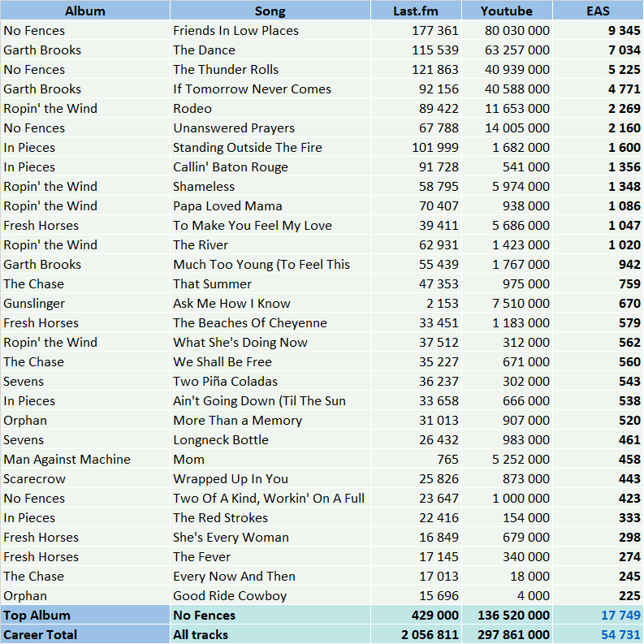This screenshot has width=644, height=644.
Task: Click That Summer song cell
Action: point(270,283)
